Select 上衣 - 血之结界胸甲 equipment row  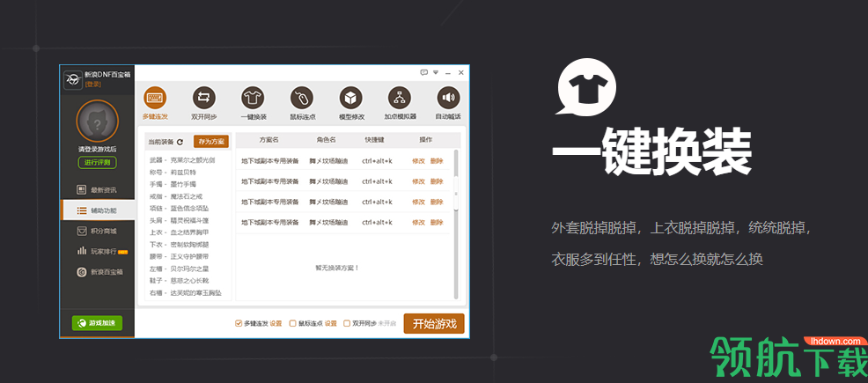(180, 232)
